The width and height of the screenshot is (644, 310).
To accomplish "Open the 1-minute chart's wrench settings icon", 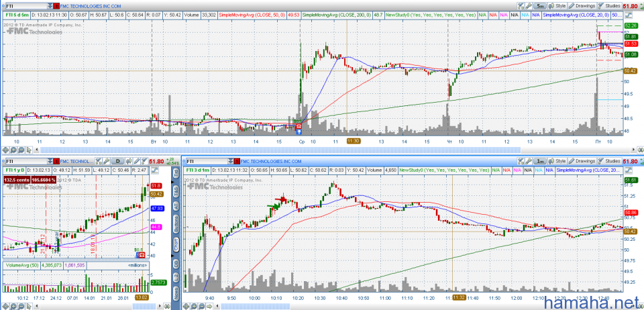I will [529, 161].
